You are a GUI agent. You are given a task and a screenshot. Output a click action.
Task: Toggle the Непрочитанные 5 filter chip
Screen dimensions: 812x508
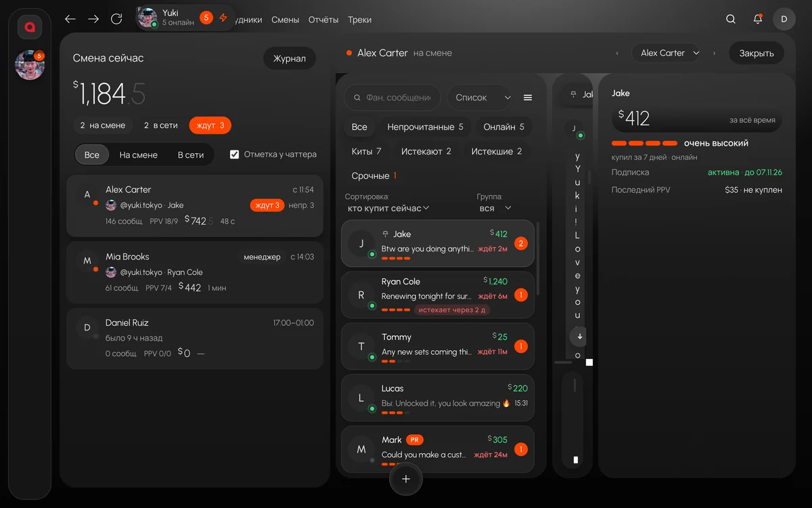tap(425, 127)
